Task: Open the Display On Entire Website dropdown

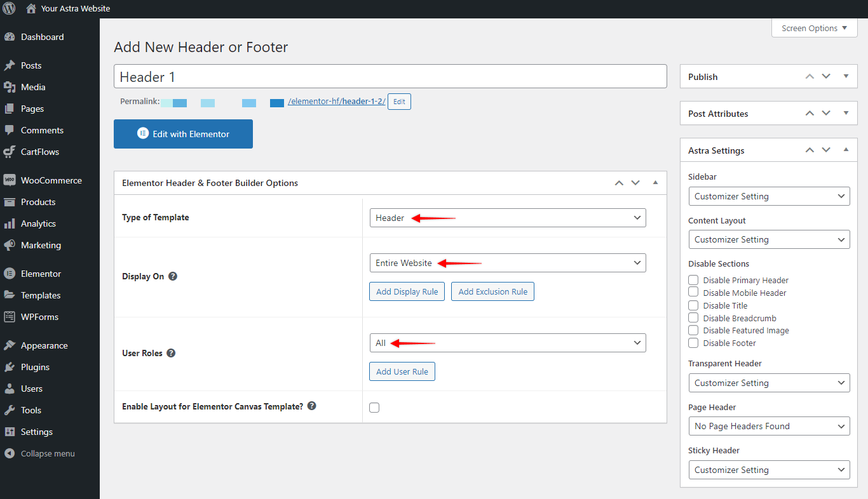Action: pos(508,263)
